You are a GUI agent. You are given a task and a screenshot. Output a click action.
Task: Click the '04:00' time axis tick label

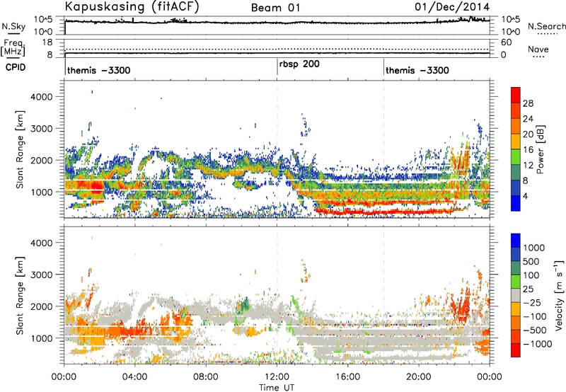(x=134, y=377)
